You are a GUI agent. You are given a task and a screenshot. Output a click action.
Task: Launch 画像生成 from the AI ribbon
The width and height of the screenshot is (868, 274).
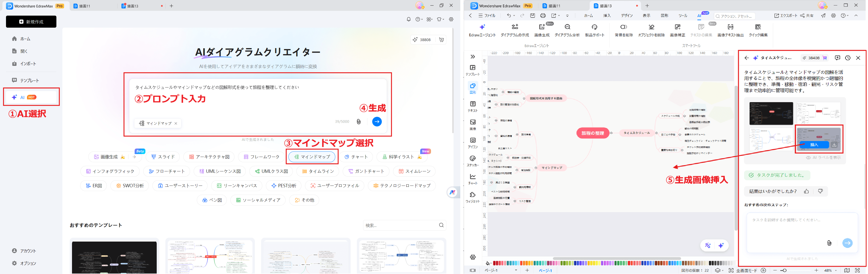541,30
